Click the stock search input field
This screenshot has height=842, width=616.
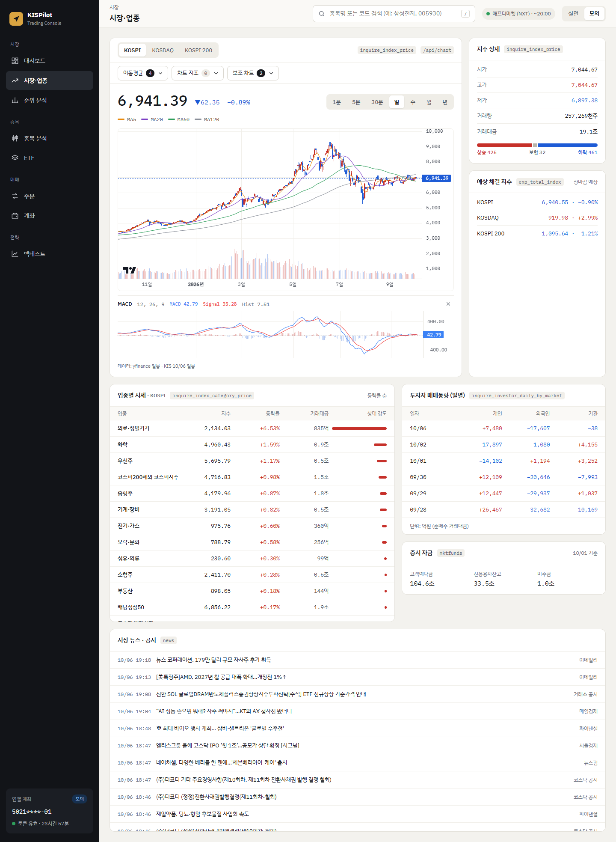pyautogui.click(x=394, y=14)
